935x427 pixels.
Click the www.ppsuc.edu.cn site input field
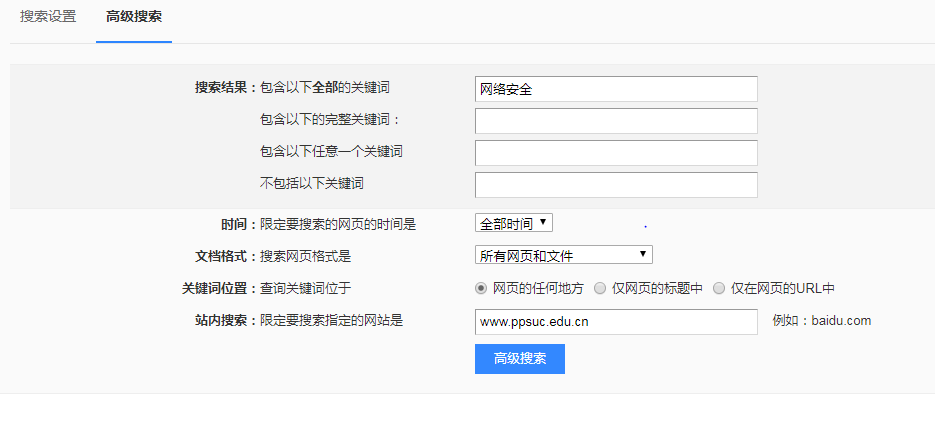coord(616,321)
